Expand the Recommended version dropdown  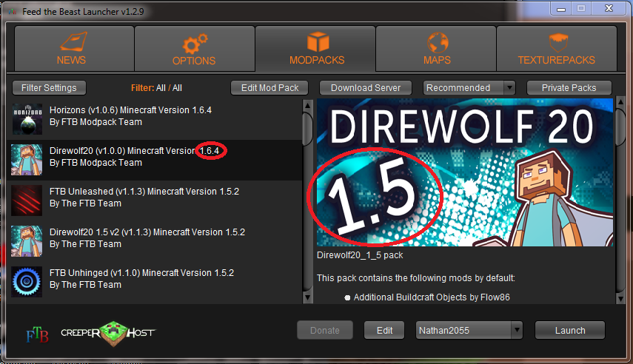(x=469, y=88)
